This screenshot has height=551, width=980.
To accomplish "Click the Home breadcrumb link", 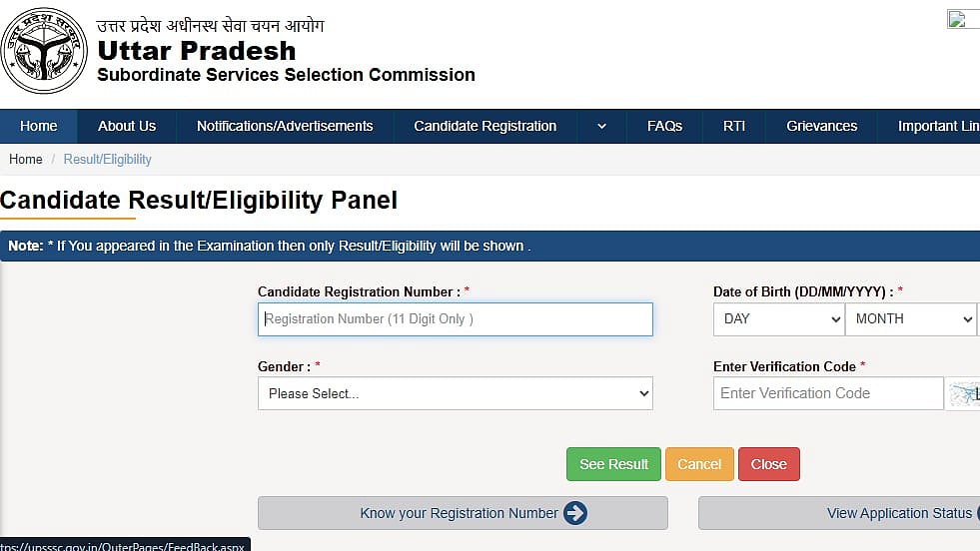I will tap(26, 159).
